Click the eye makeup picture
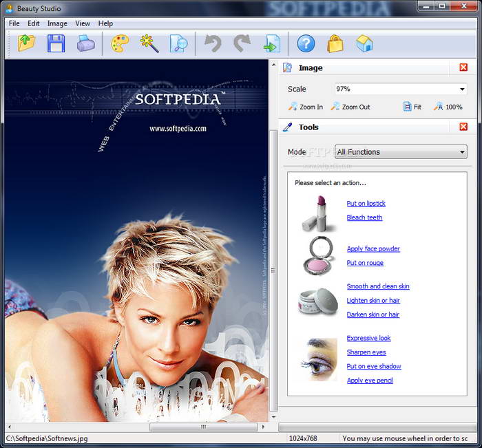482x448 pixels. pos(318,359)
